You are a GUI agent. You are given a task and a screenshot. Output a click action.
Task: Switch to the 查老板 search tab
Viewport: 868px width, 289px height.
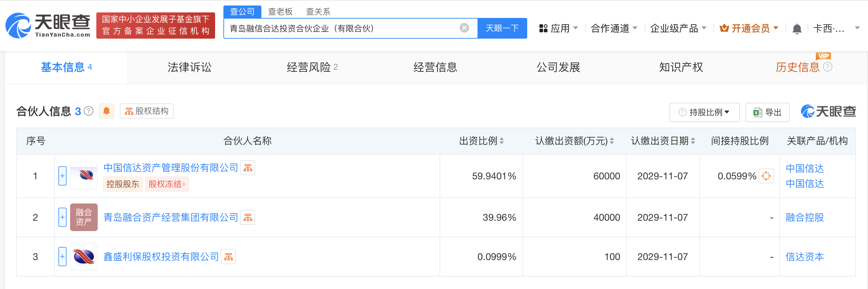(280, 12)
